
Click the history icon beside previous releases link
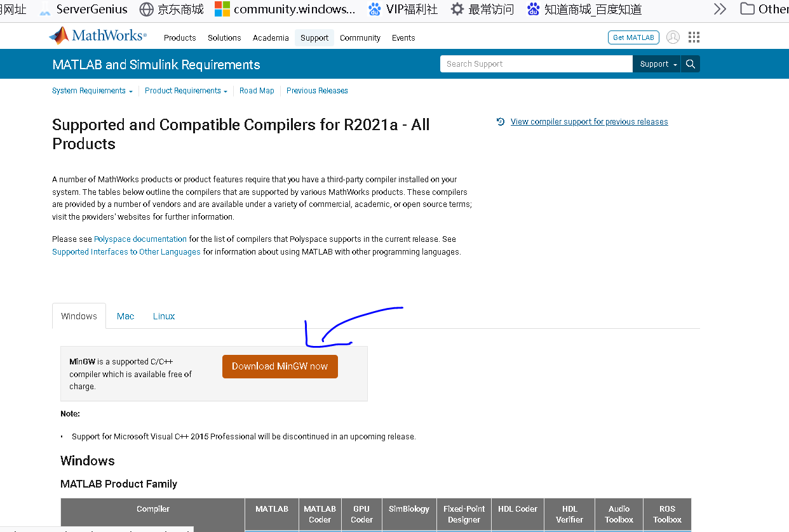coord(500,121)
